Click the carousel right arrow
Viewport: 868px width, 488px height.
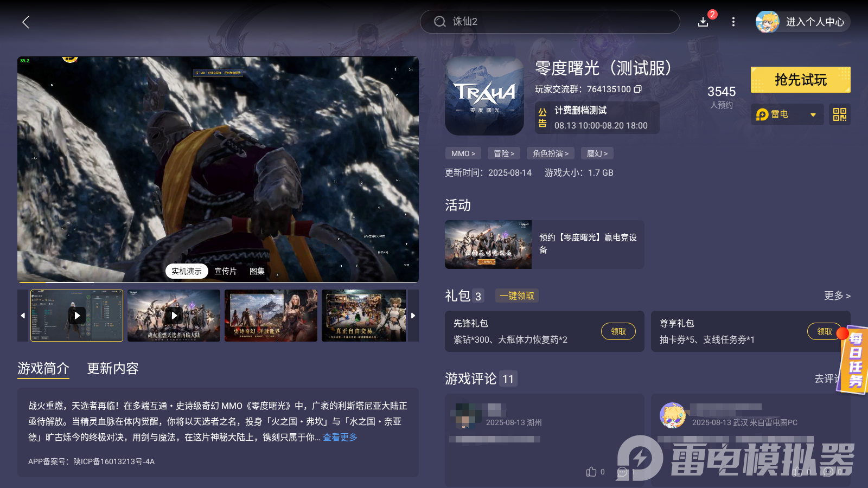click(x=413, y=316)
